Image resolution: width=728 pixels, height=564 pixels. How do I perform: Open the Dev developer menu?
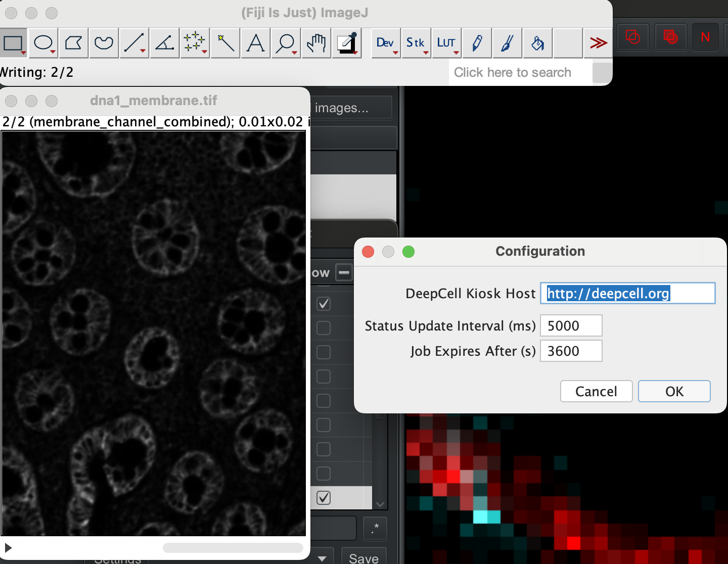coord(386,43)
